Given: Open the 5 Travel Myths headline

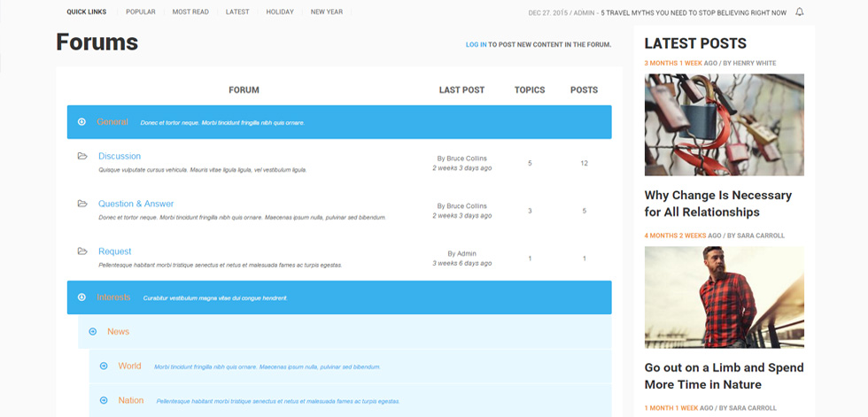Looking at the screenshot, I should tap(694, 12).
